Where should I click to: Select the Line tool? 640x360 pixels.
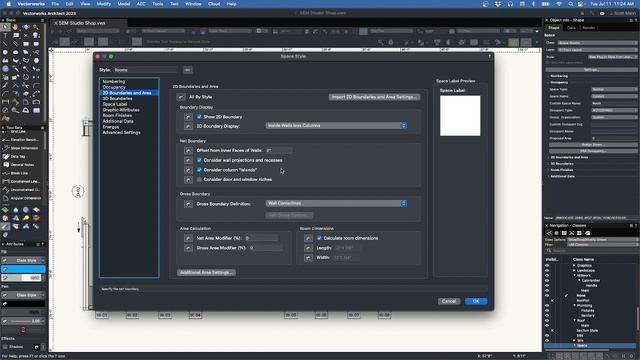[5, 44]
